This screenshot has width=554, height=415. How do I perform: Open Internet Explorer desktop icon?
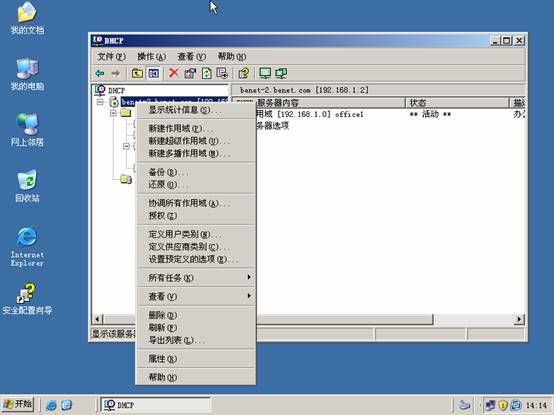coord(27,247)
